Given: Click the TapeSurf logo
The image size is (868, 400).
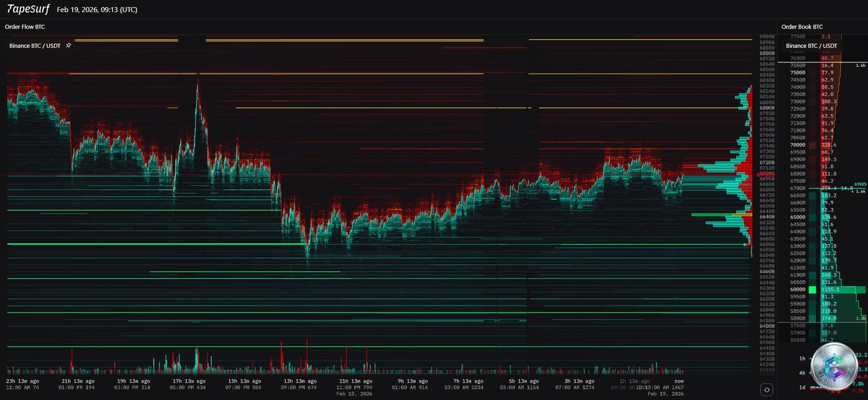Looking at the screenshot, I should pos(28,9).
